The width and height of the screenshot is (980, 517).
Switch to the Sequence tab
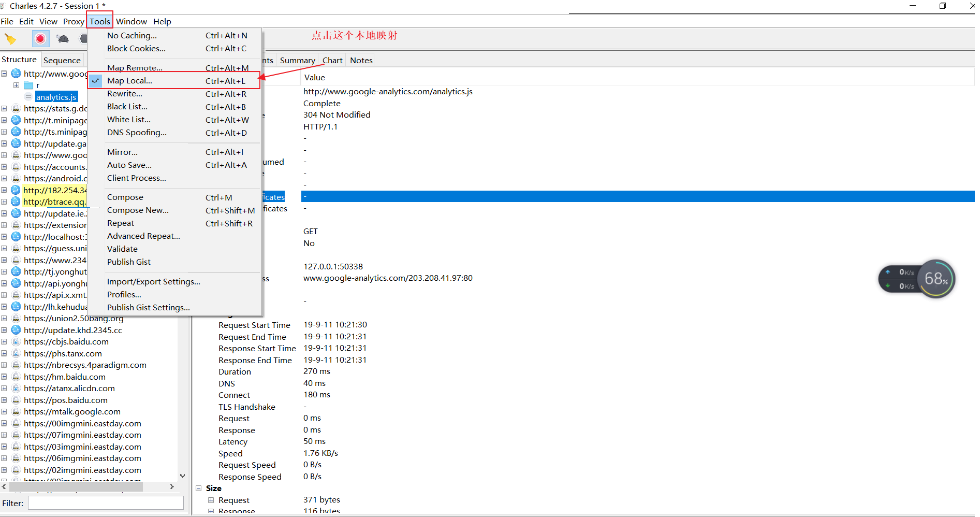pyautogui.click(x=62, y=60)
